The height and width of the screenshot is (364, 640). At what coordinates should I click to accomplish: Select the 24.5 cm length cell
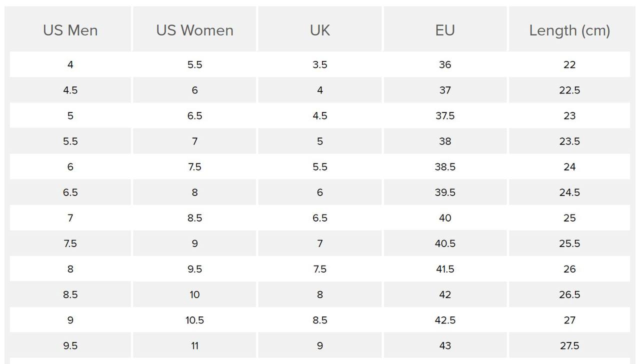pyautogui.click(x=569, y=192)
